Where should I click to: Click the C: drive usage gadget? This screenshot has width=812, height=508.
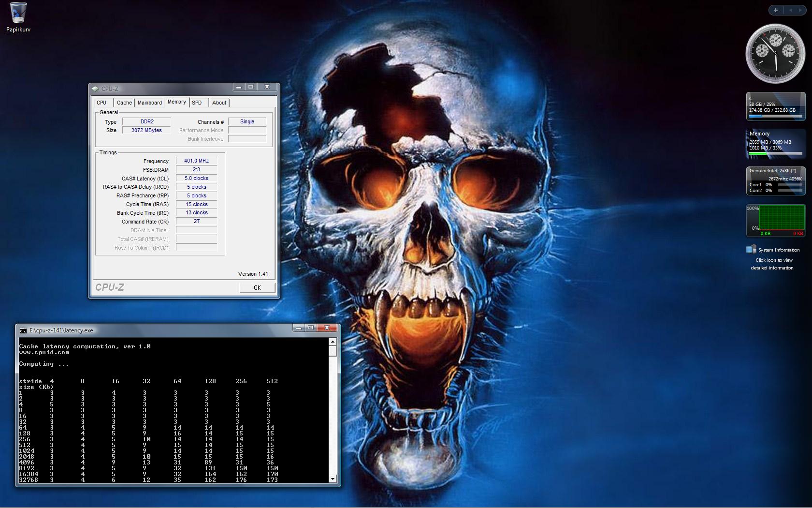coord(775,106)
